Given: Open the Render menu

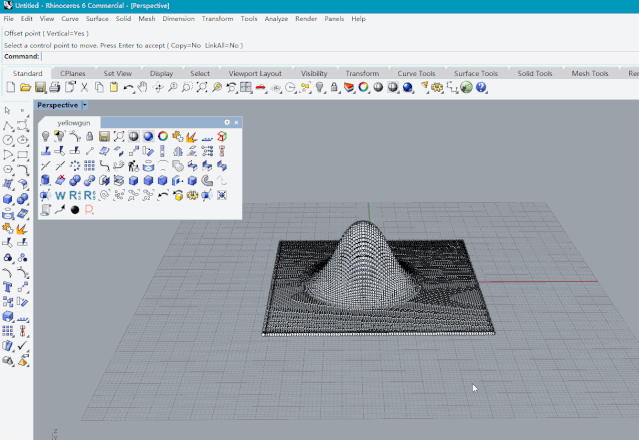Looking at the screenshot, I should pyautogui.click(x=306, y=19).
